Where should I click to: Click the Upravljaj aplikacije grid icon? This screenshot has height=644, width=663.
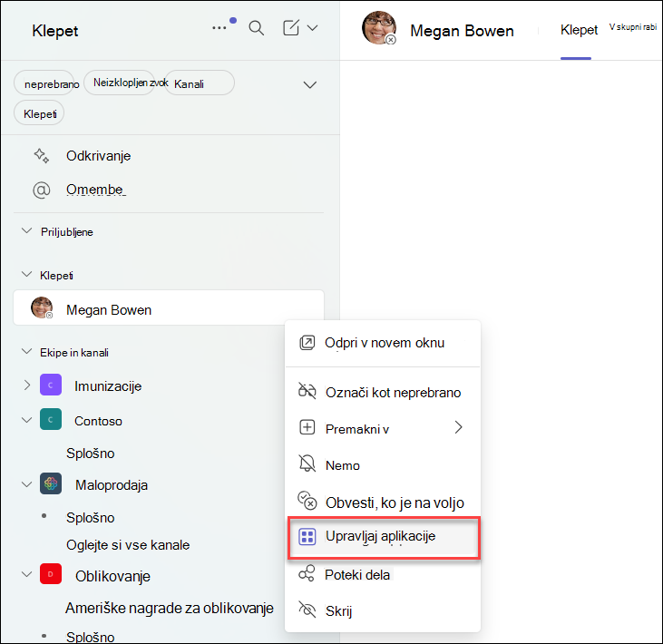tap(307, 537)
